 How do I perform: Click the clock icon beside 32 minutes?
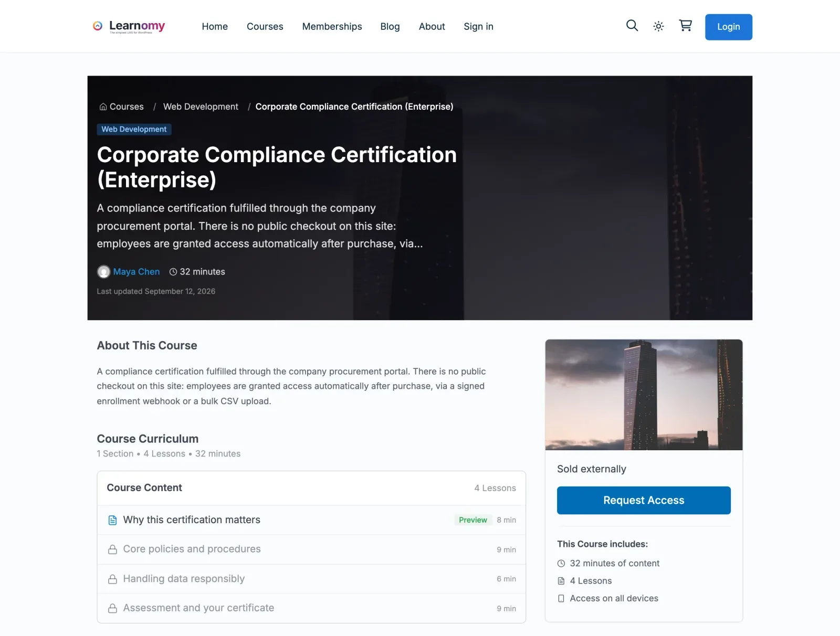pyautogui.click(x=173, y=272)
